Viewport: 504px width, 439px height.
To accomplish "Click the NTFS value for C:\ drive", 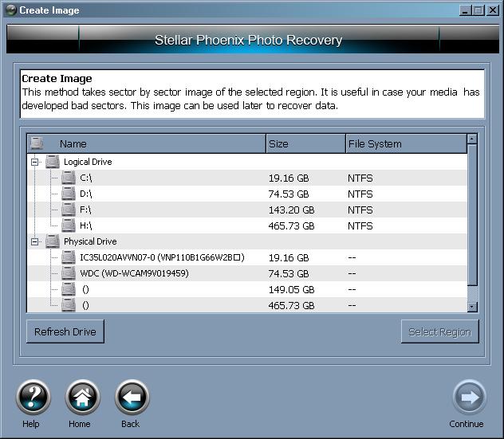I will 360,178.
